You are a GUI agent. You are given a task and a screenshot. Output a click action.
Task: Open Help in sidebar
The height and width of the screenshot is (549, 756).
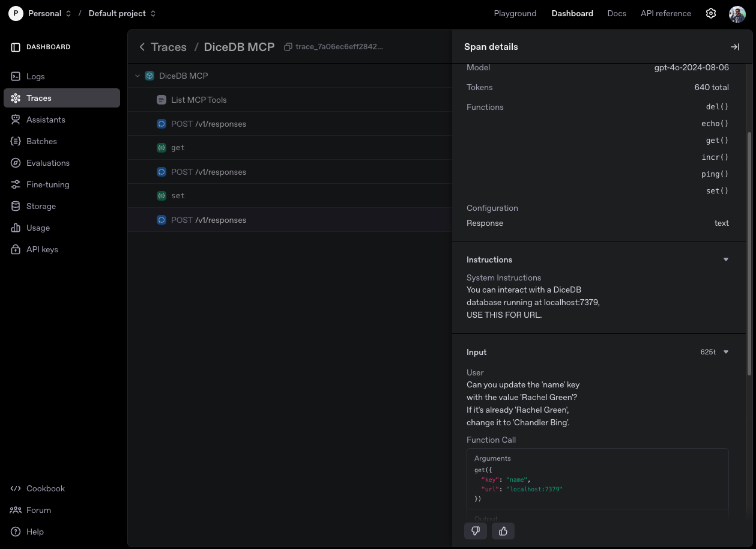click(62, 532)
